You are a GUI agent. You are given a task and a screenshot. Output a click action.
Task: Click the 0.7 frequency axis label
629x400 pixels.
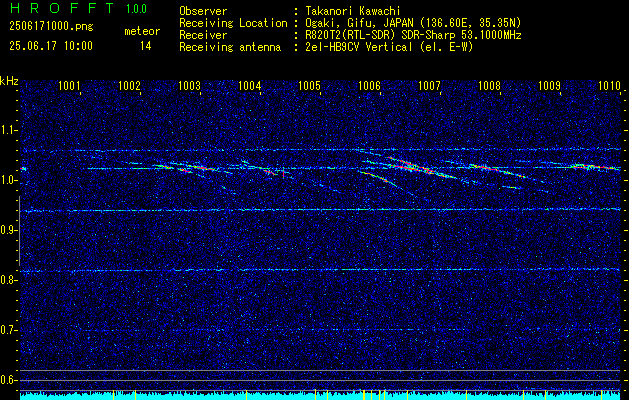pos(8,330)
